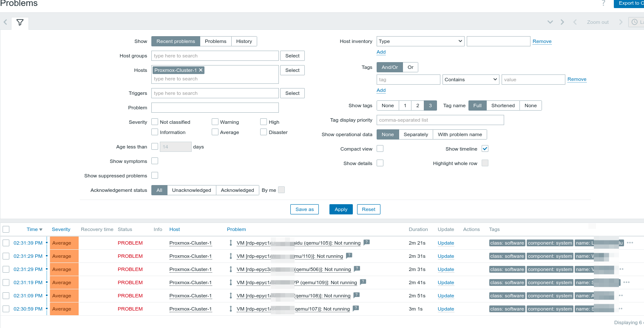
Task: Filter by Unacknowledged status
Action: coord(191,190)
